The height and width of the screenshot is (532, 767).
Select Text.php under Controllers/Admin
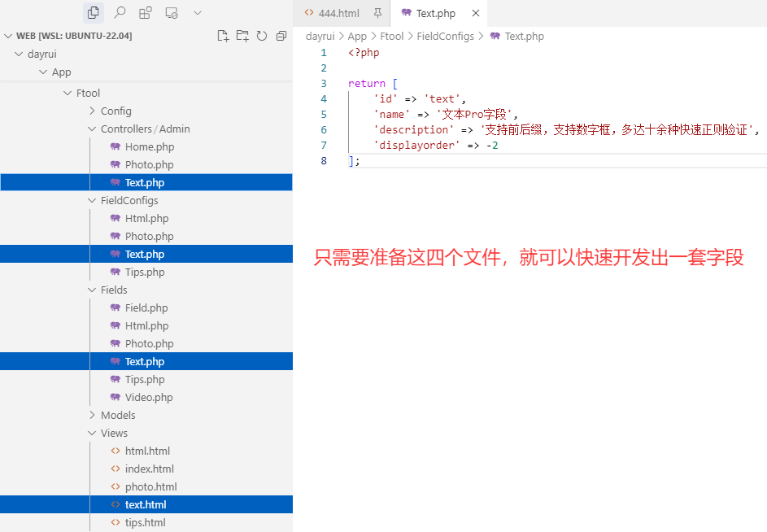(146, 182)
